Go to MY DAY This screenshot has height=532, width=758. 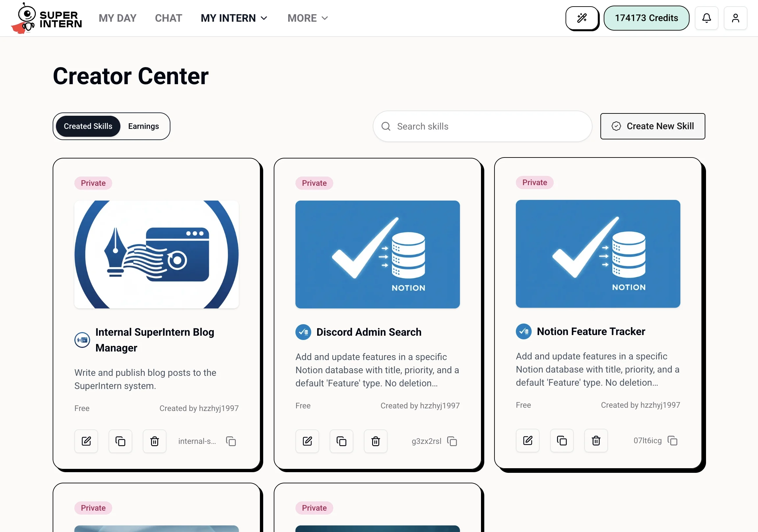(117, 18)
